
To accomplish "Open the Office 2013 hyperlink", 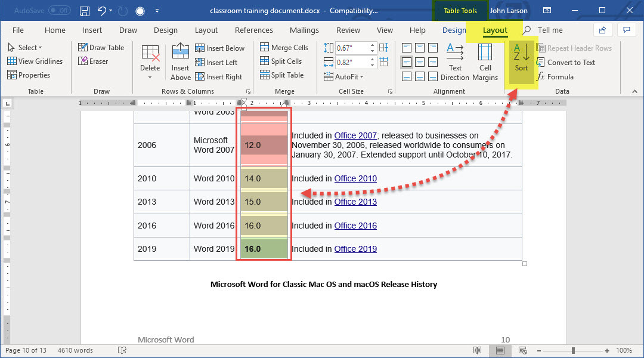I will [x=355, y=202].
